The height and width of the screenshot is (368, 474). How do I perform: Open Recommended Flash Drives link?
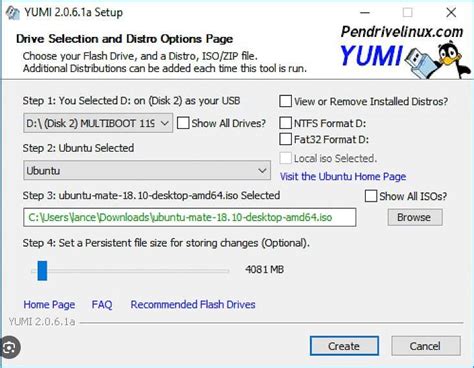(x=193, y=304)
